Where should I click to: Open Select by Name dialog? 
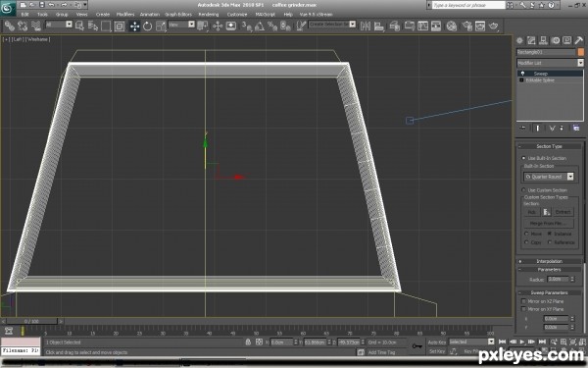pyautogui.click(x=93, y=26)
